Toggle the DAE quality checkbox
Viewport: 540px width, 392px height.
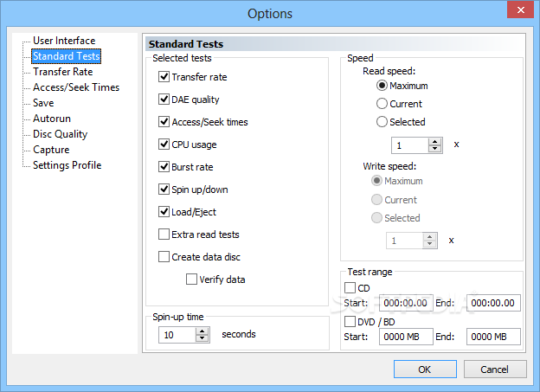point(164,100)
